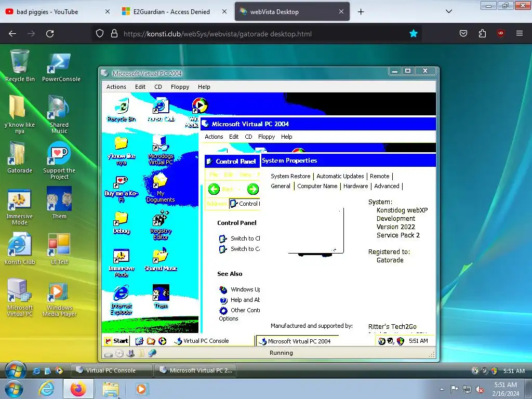
Task: Open Recycle Bin inside the virtual XP desktop
Action: 122,109
